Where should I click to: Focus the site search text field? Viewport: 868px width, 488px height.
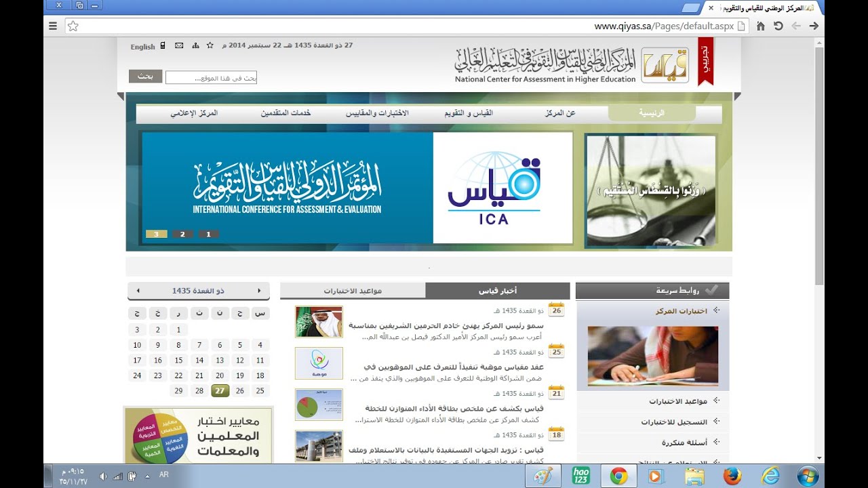pos(211,78)
